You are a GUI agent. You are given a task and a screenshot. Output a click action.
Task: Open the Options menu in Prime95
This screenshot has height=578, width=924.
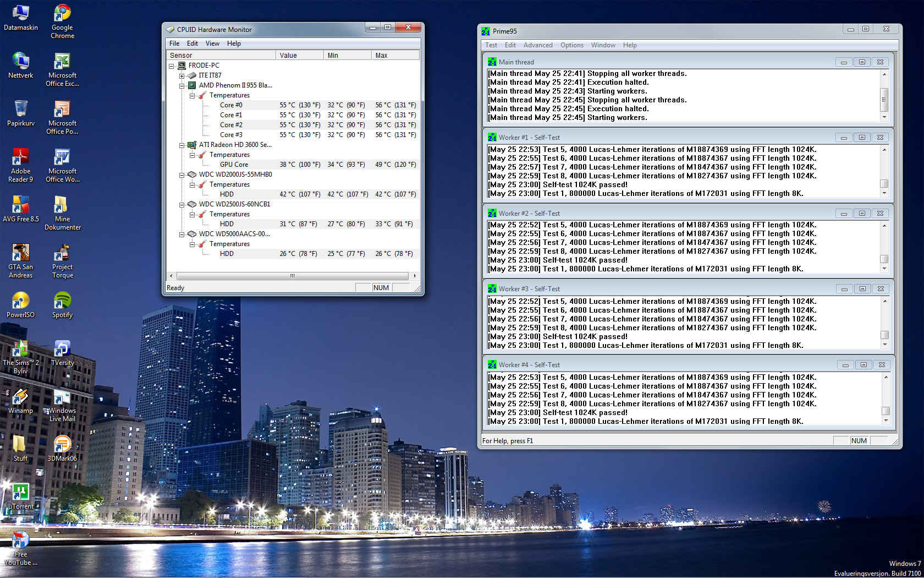572,45
